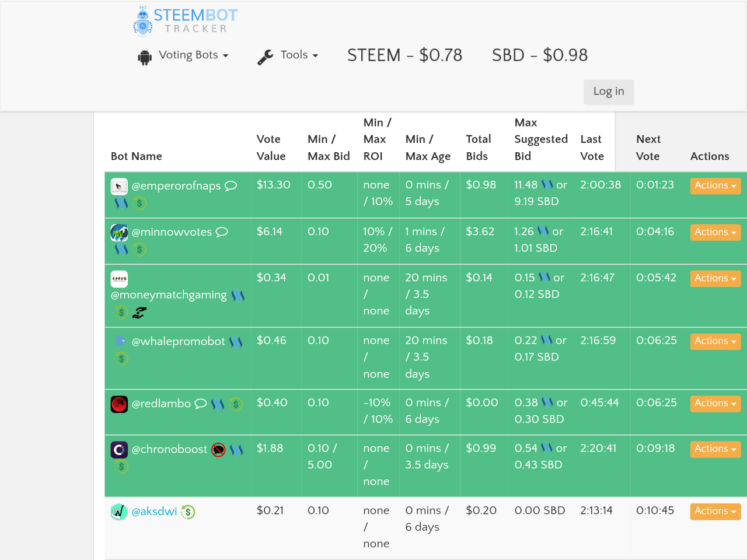Click the Steem Bot Tracker robot logo
Screen dimensions: 747x560
click(x=142, y=20)
